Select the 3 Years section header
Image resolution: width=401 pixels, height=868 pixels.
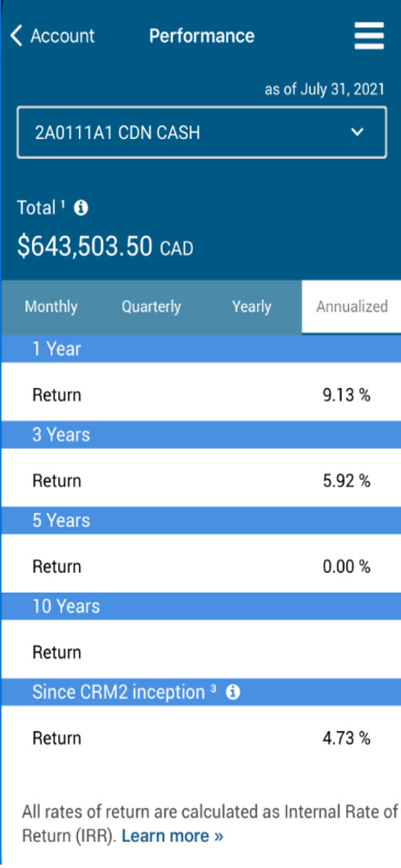coord(201,435)
